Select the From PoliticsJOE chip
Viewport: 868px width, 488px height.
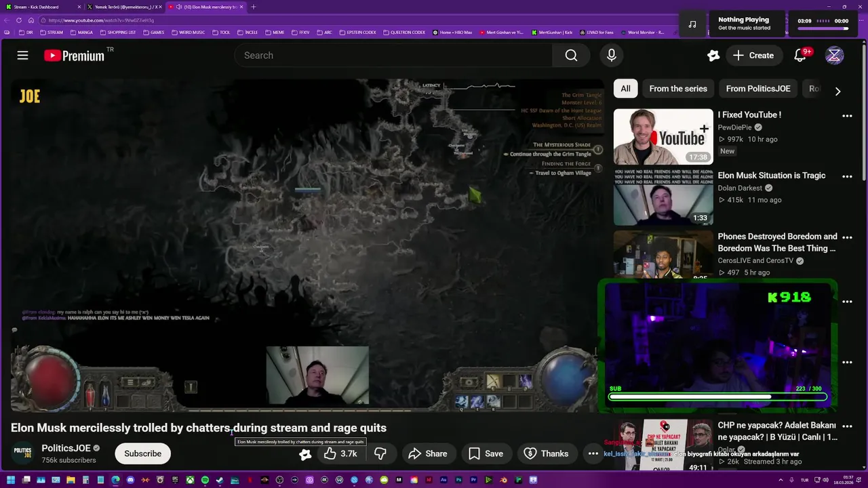[x=758, y=89]
